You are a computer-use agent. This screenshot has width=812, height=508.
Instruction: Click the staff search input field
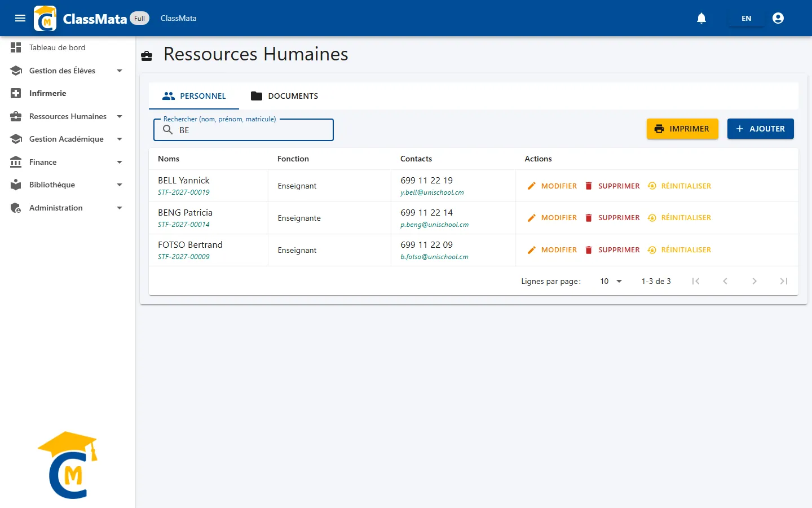244,130
